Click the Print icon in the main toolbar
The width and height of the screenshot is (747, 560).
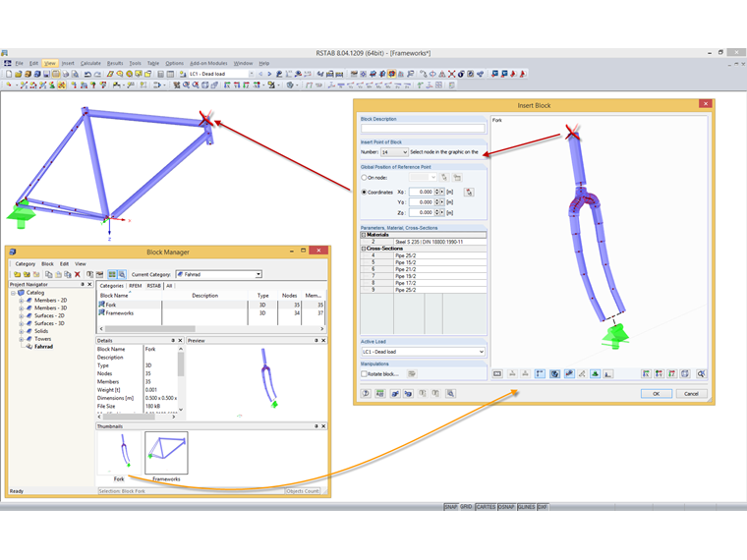click(66, 74)
